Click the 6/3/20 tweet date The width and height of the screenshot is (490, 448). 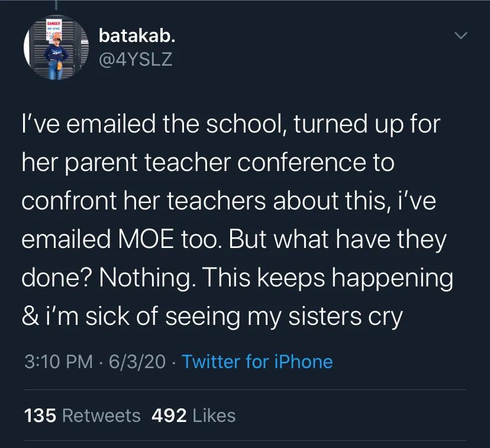138,362
